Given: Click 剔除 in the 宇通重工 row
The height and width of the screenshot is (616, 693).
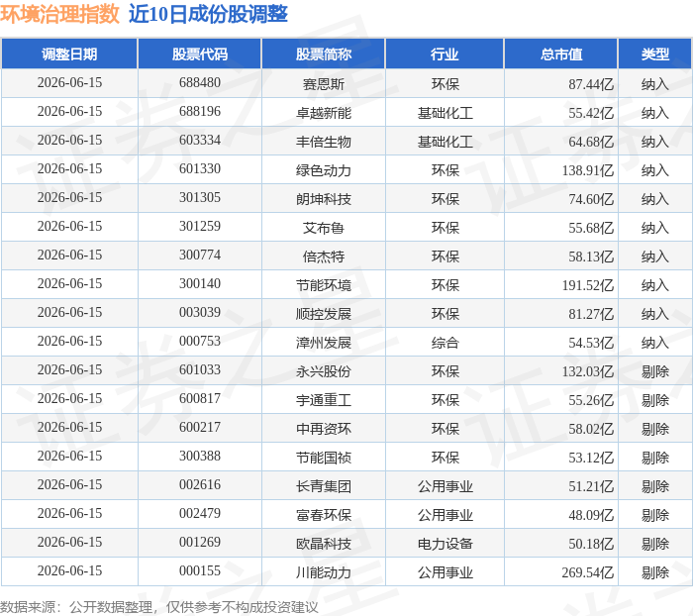Looking at the screenshot, I should coord(655,400).
